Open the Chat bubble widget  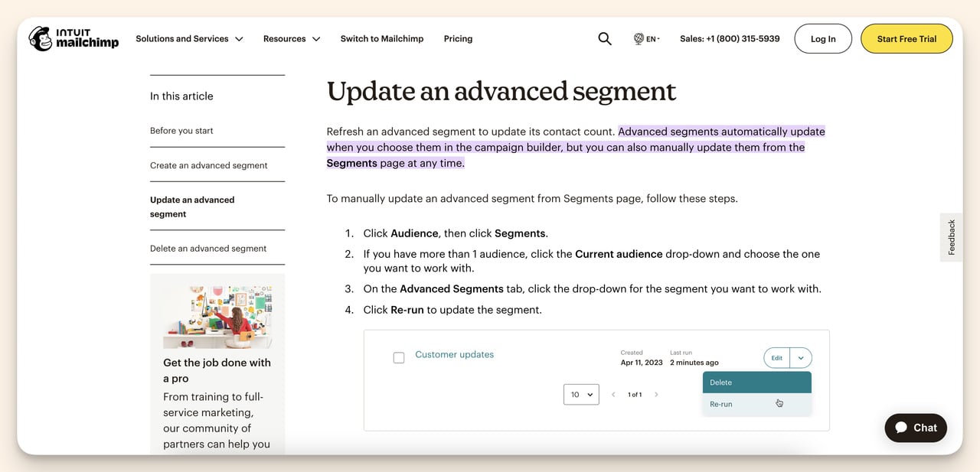tap(916, 428)
